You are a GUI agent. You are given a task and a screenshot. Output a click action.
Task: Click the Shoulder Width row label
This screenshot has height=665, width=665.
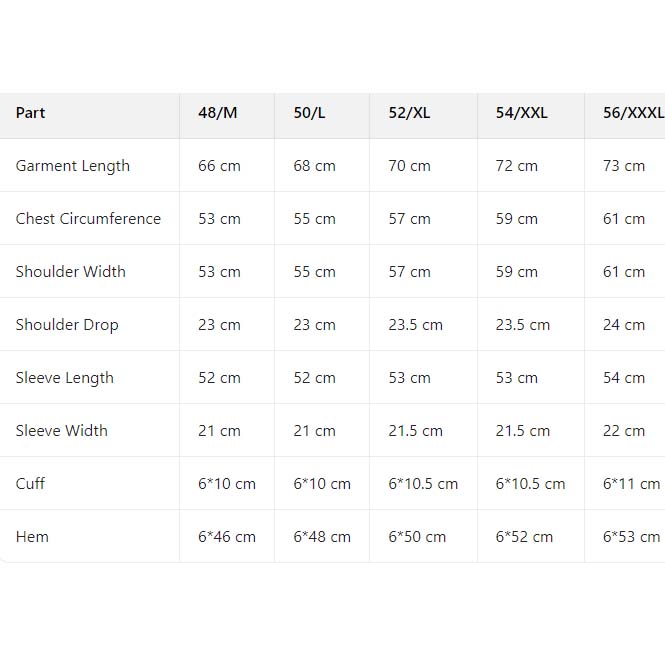(71, 272)
